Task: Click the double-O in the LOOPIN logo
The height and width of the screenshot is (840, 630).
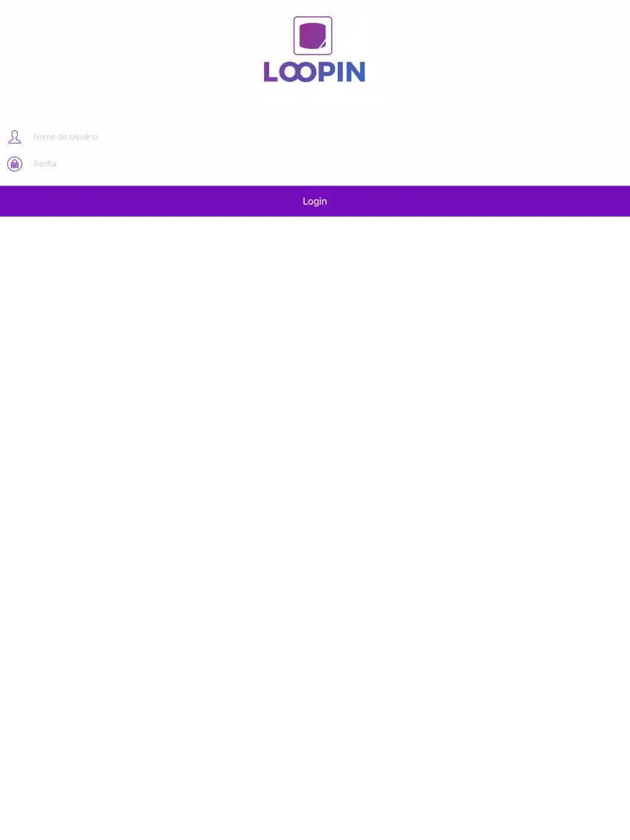Action: pyautogui.click(x=298, y=72)
